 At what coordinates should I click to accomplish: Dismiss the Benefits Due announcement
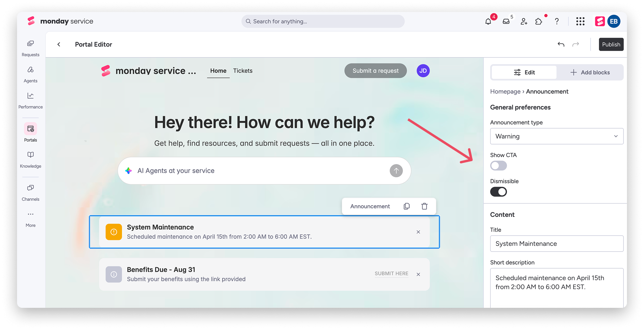(418, 274)
